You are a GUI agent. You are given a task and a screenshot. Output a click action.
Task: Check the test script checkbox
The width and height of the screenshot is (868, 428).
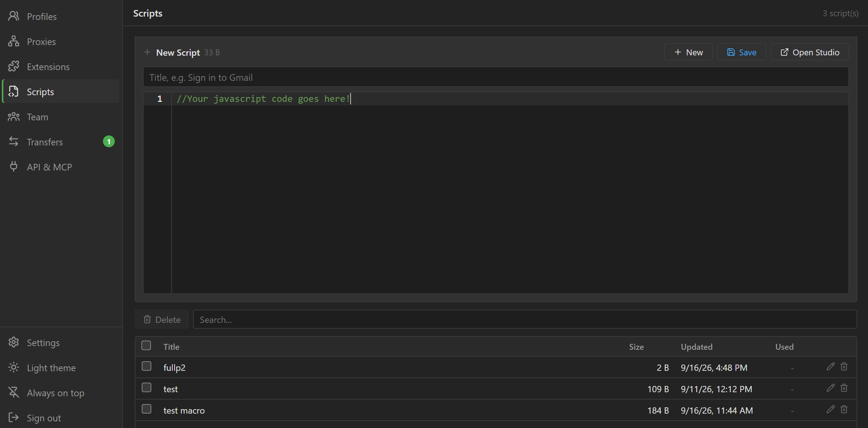(147, 388)
